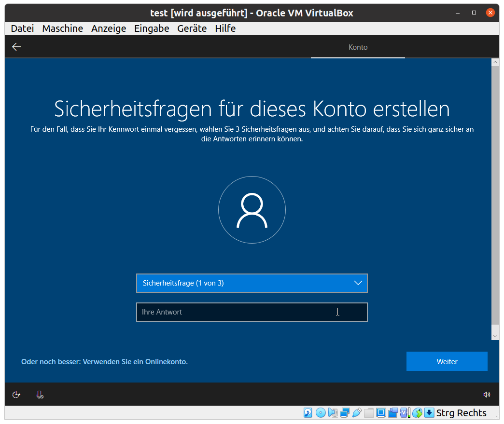Click the optical disc status icon
This screenshot has height=424, width=504.
click(x=321, y=413)
